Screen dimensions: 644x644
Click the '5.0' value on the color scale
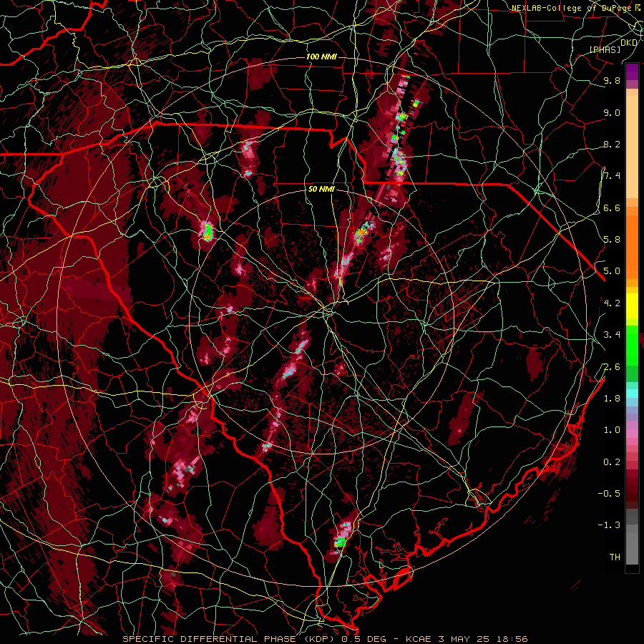click(x=612, y=271)
